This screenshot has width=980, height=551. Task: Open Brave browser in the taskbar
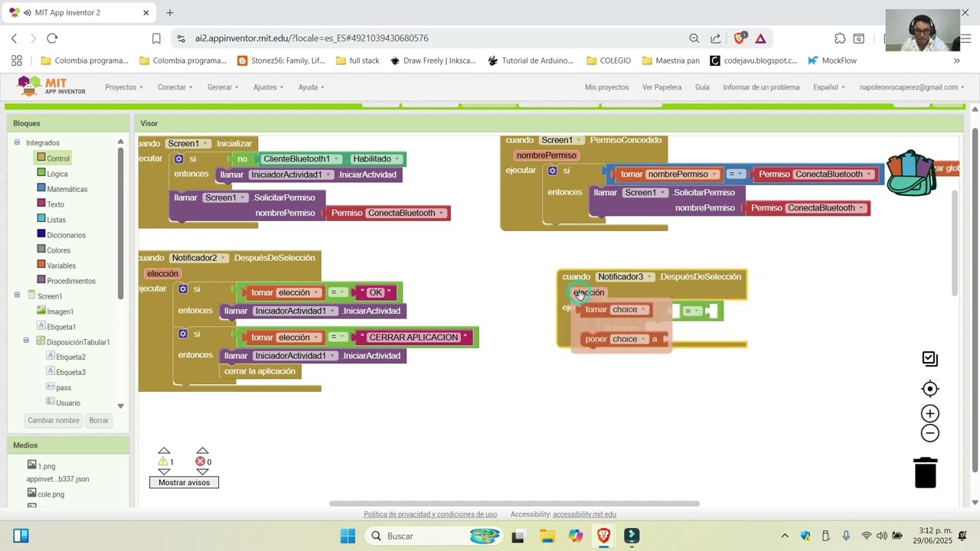tap(603, 536)
